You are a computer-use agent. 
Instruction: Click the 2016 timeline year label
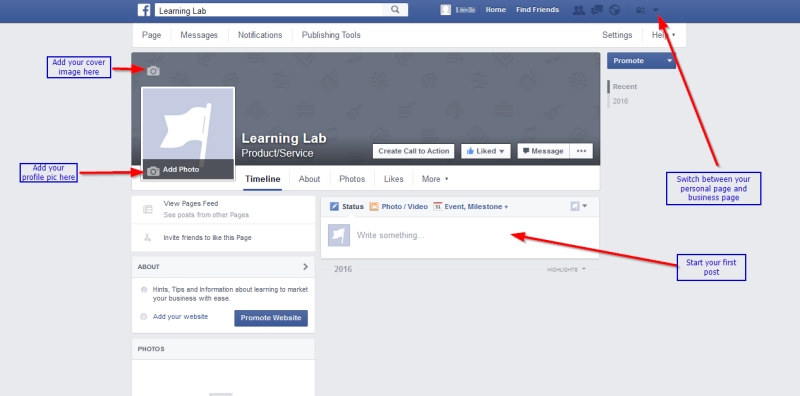click(x=343, y=269)
